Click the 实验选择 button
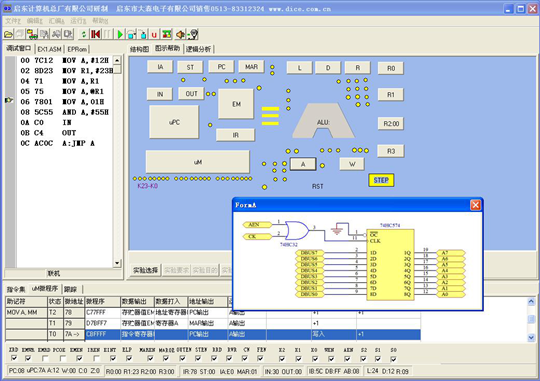Image resolution: width=540 pixels, height=381 pixels. 146,270
